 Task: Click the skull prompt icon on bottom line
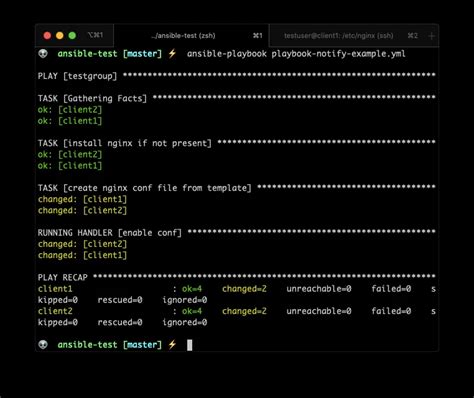point(43,344)
